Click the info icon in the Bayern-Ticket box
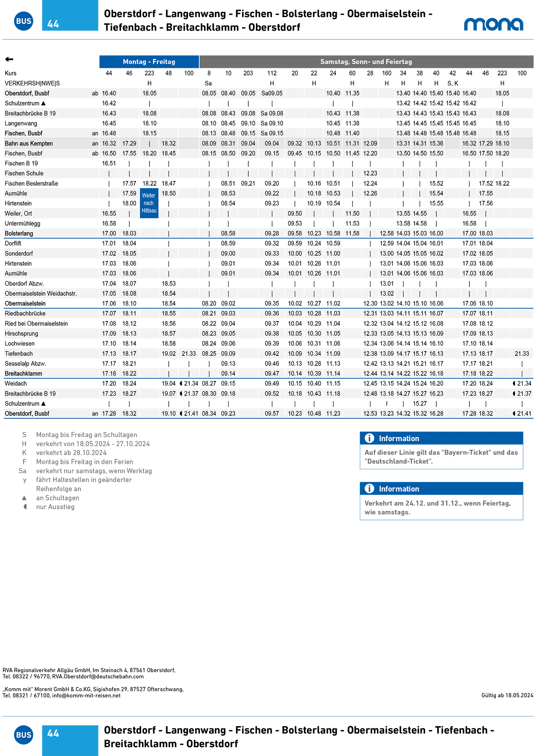Viewport: 536px width, 756px height. tap(369, 438)
